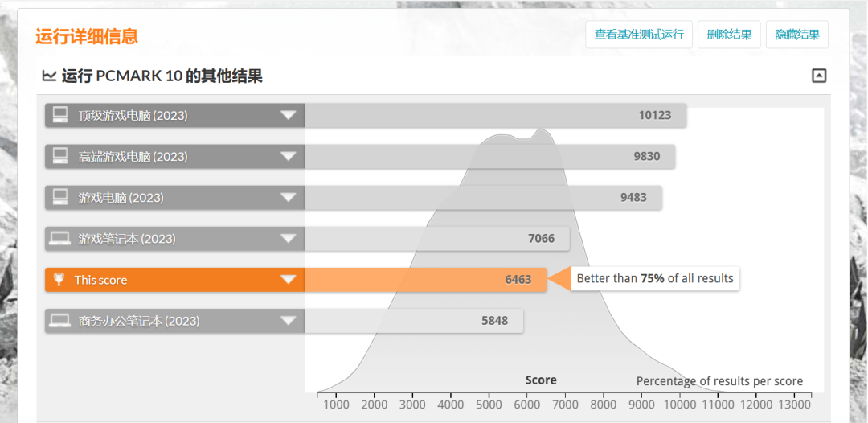This screenshot has width=868, height=423.
Task: Click the 9483 score bar
Action: point(483,198)
